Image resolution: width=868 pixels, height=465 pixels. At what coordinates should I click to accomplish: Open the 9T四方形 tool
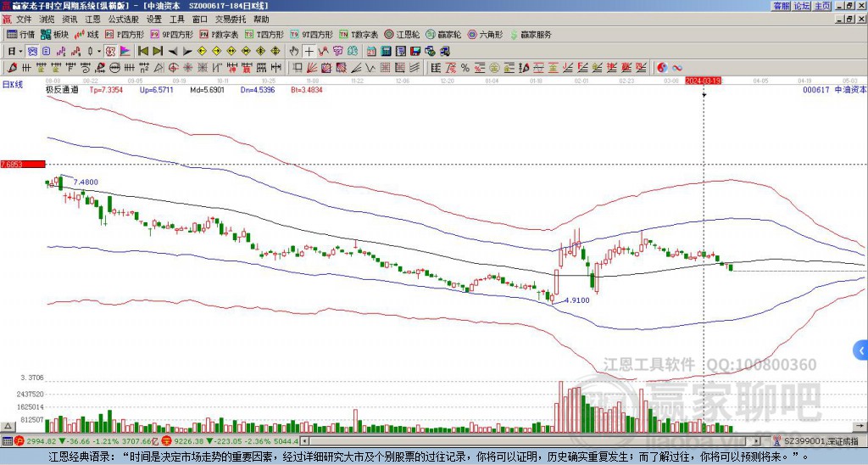(x=312, y=34)
